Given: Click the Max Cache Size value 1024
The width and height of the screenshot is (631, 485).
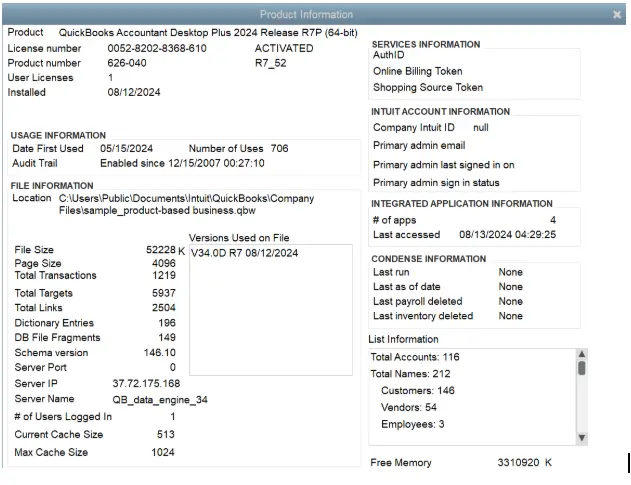Looking at the screenshot, I should point(163,452).
